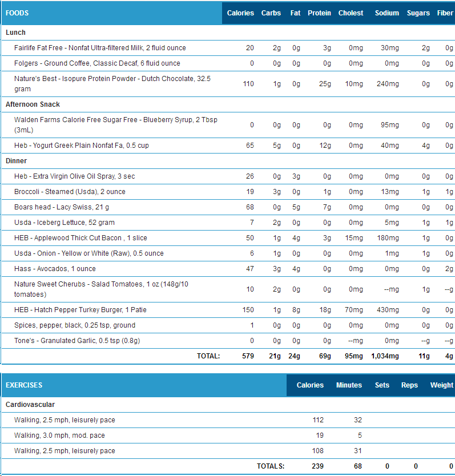Click the Sodium column header
This screenshot has width=455, height=476.
point(386,13)
